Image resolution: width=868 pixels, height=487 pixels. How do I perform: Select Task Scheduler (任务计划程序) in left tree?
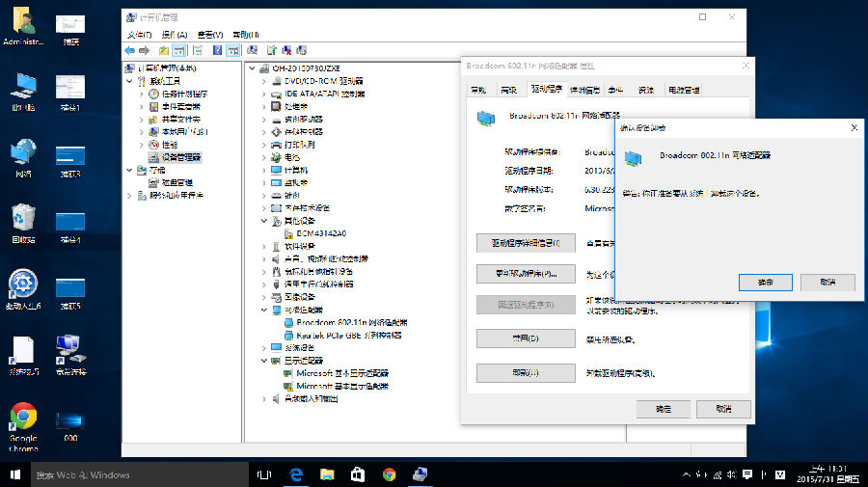(184, 94)
